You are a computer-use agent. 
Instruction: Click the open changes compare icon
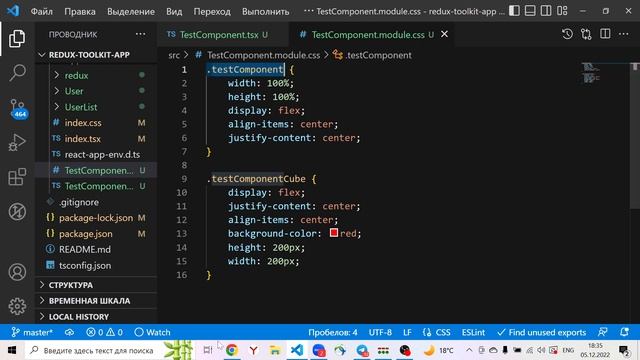point(586,34)
